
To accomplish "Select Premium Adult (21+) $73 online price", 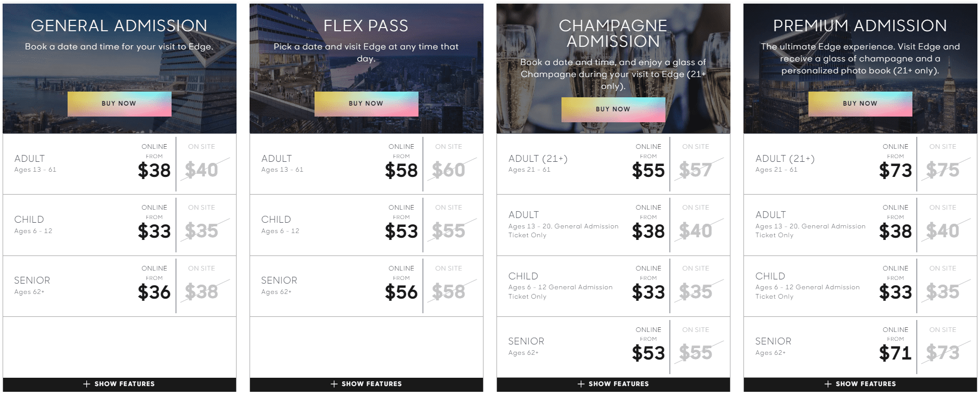I will [x=895, y=170].
